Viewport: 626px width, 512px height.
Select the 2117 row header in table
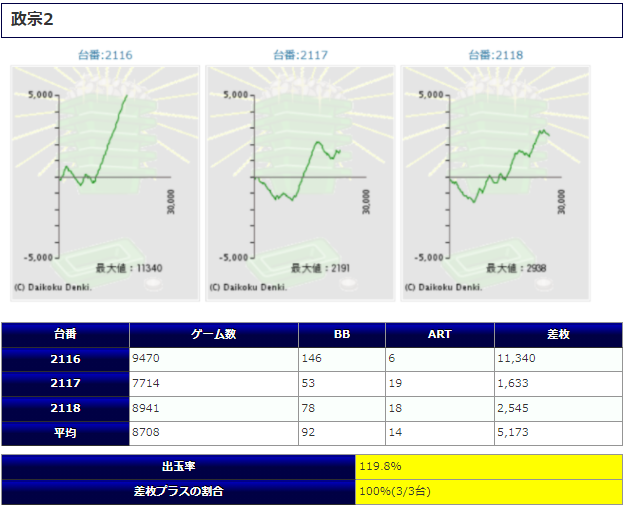pos(66,383)
